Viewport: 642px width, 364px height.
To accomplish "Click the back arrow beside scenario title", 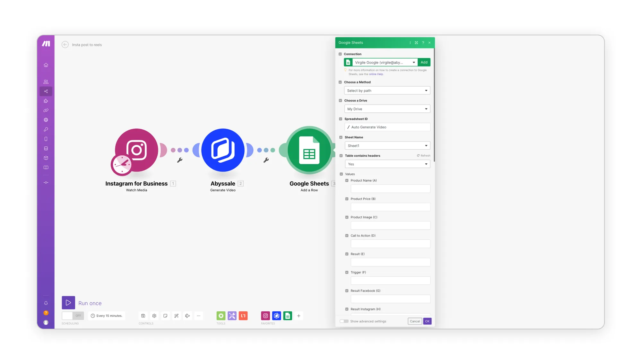I will click(65, 45).
